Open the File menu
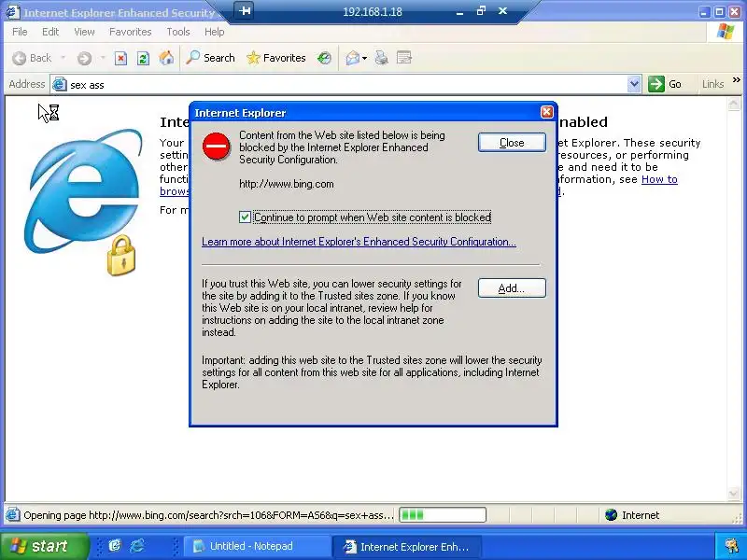This screenshot has height=560, width=747. click(x=20, y=32)
